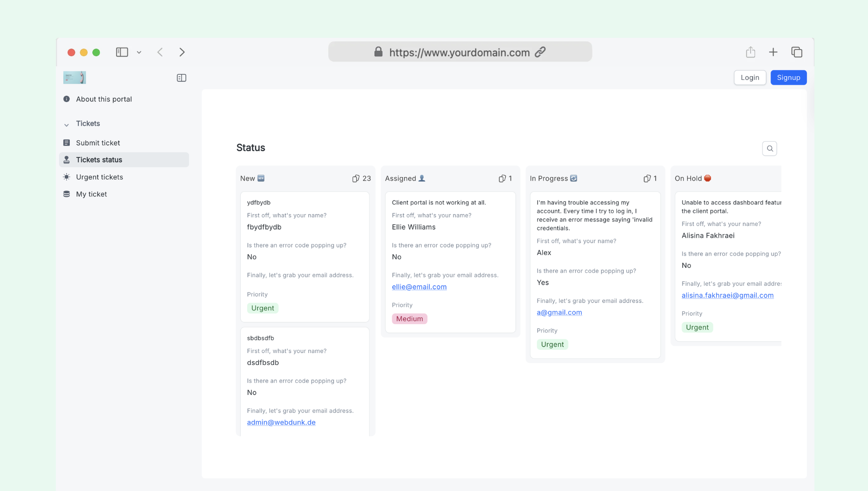Click the On Hold red circle icon
The width and height of the screenshot is (868, 491).
707,178
